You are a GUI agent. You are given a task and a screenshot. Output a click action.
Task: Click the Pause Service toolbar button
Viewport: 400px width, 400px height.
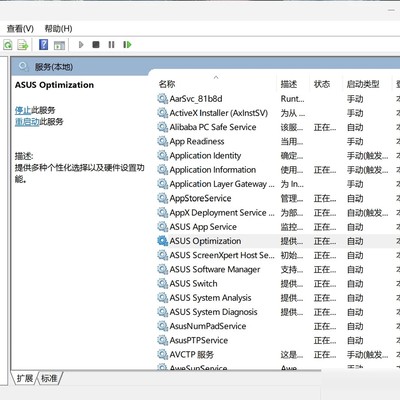tap(111, 45)
